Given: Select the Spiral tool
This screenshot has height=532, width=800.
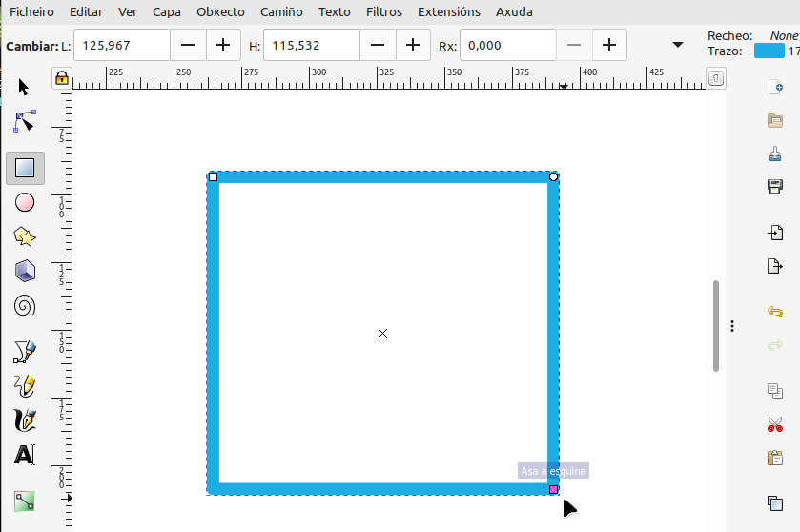Looking at the screenshot, I should (25, 306).
